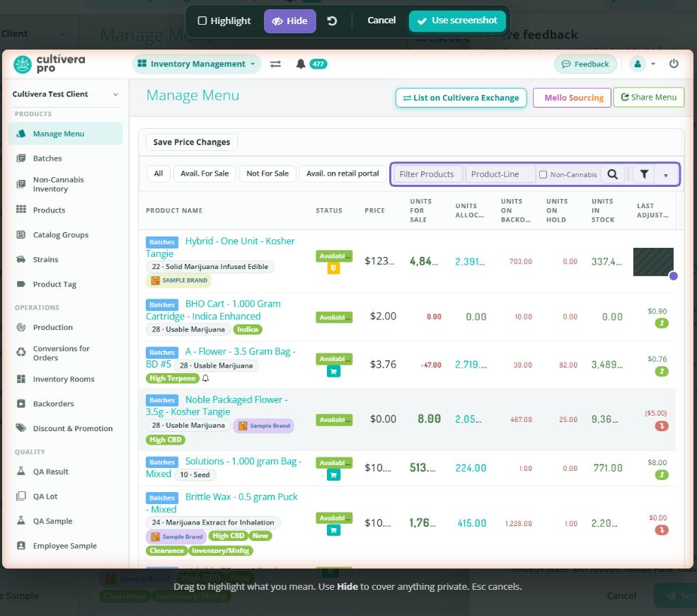Click red down-arrow adjustment for Noble Packaged Flower

pyautogui.click(x=662, y=426)
